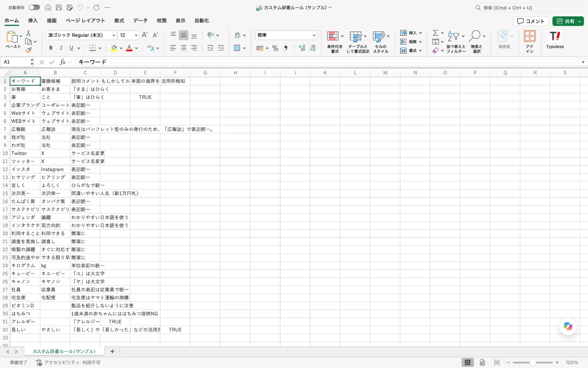Select the Cut scissors icon
The width and height of the screenshot is (588, 368).
[x=28, y=33]
